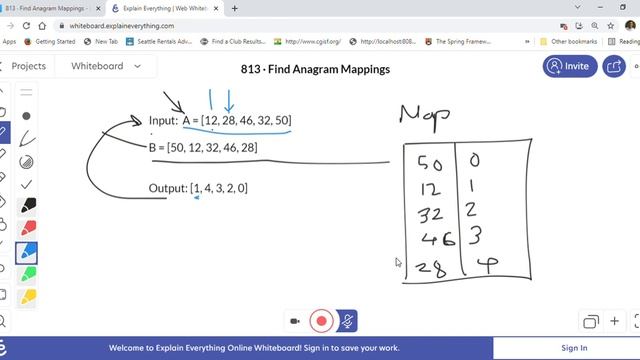The width and height of the screenshot is (640, 360).
Task: Click the Input A array text
Action: [220, 120]
